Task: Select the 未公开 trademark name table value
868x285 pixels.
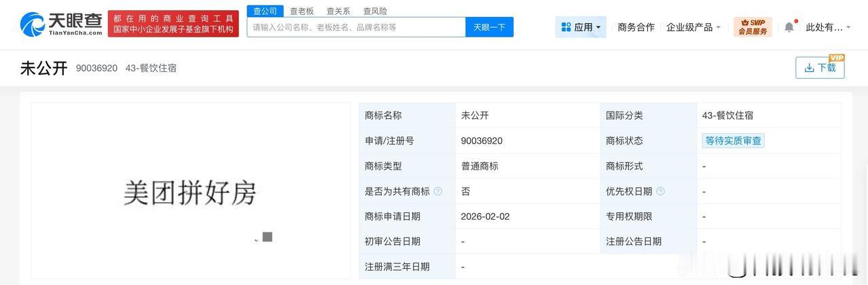Action: (475, 116)
